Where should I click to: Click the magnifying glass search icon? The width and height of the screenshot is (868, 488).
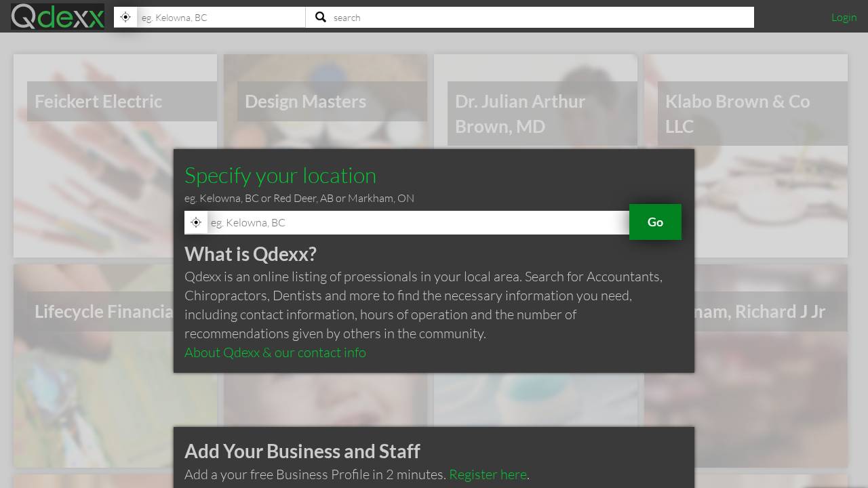point(320,17)
